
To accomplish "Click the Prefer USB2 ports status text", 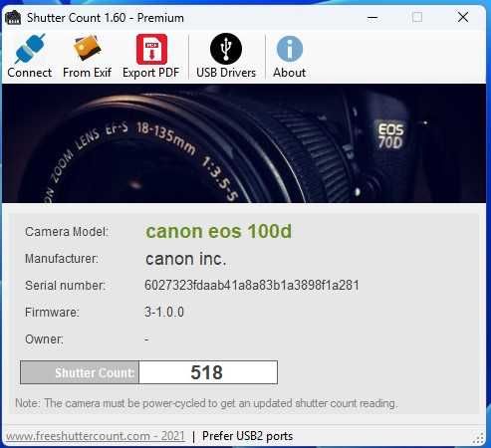I will pyautogui.click(x=247, y=436).
